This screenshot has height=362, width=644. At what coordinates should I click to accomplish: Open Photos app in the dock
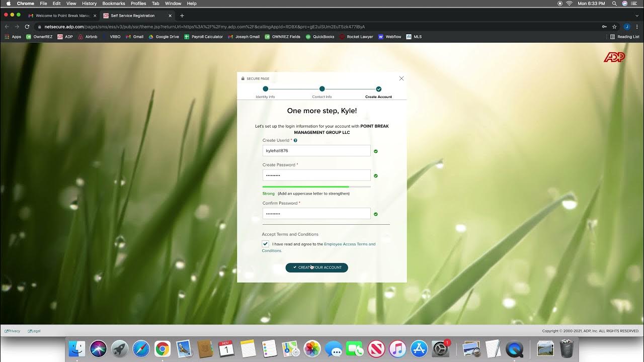click(x=312, y=348)
